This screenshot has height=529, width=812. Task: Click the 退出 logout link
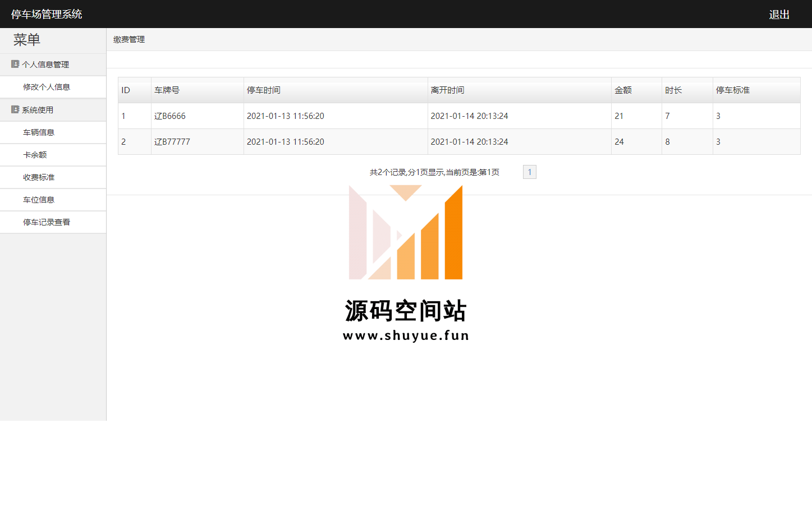pyautogui.click(x=779, y=15)
